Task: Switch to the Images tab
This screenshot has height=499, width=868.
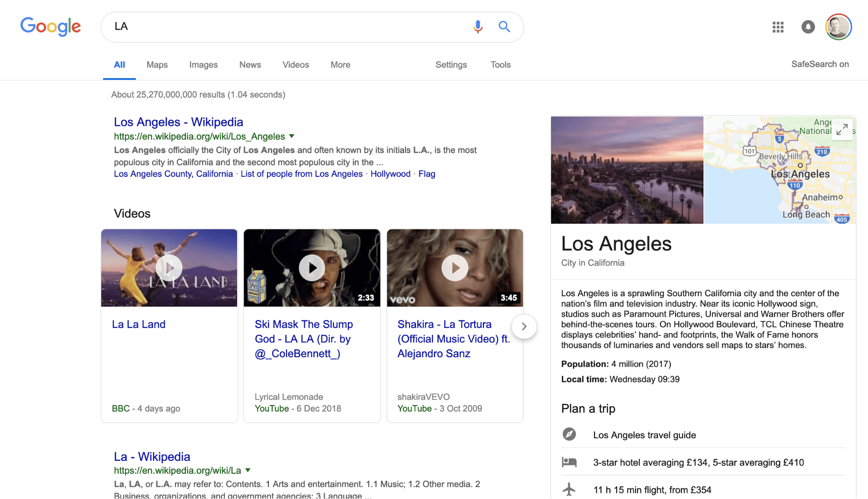Action: [x=203, y=65]
